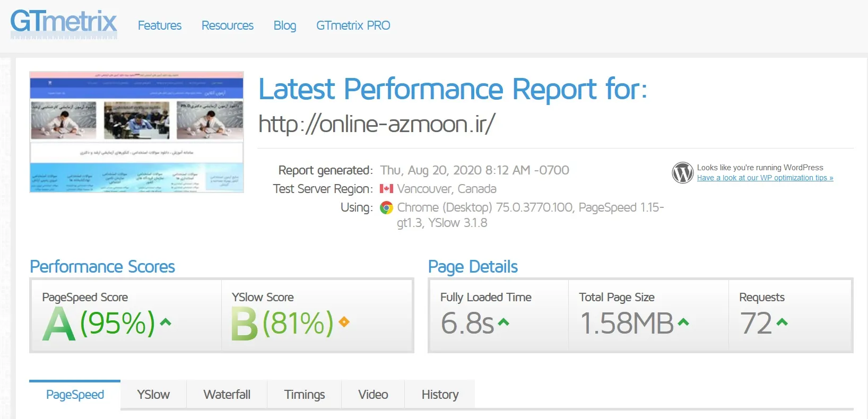This screenshot has width=868, height=419.
Task: Click orange diamond beside YSlow Score
Action: point(344,322)
